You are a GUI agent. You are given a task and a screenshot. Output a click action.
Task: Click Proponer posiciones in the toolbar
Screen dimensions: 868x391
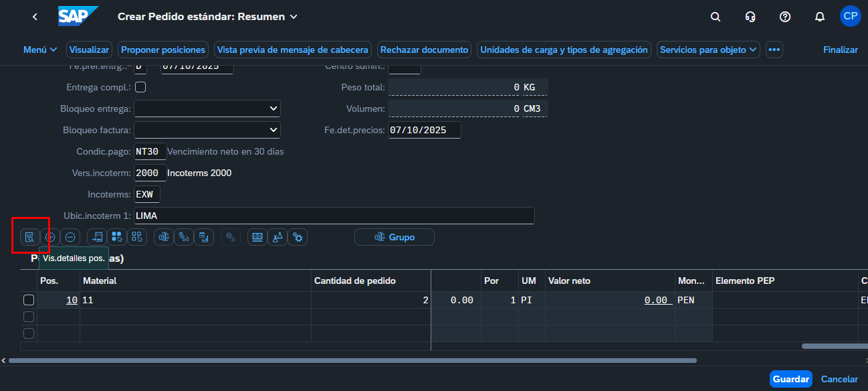pos(163,50)
